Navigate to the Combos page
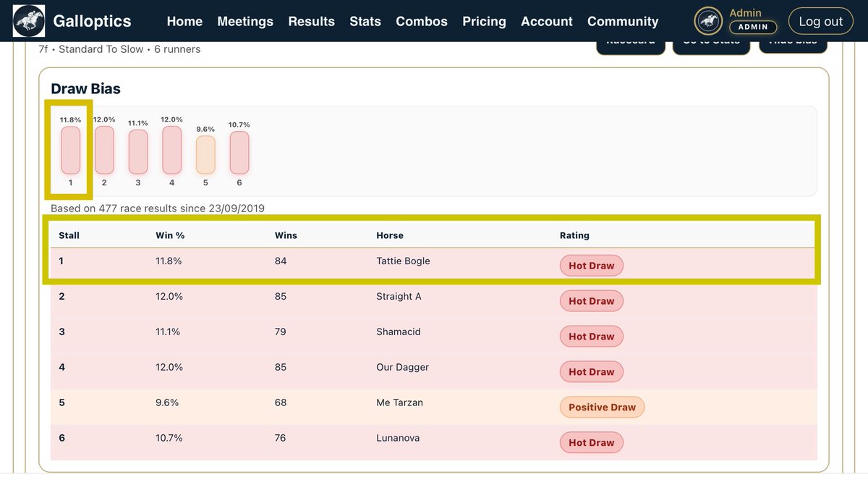The width and height of the screenshot is (868, 477). point(422,21)
